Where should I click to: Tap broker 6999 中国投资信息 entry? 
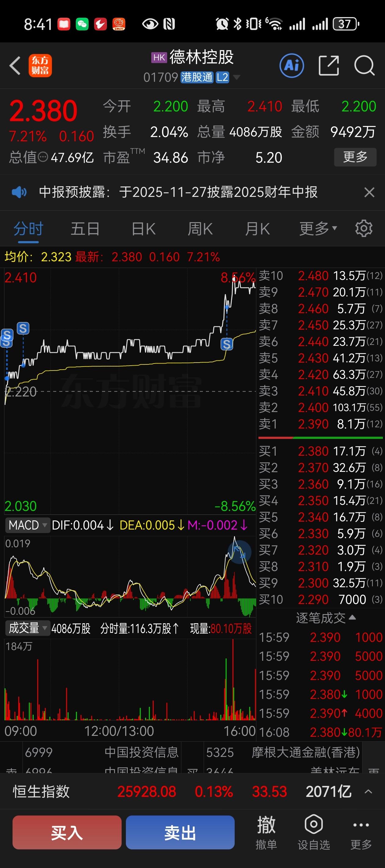(101, 752)
